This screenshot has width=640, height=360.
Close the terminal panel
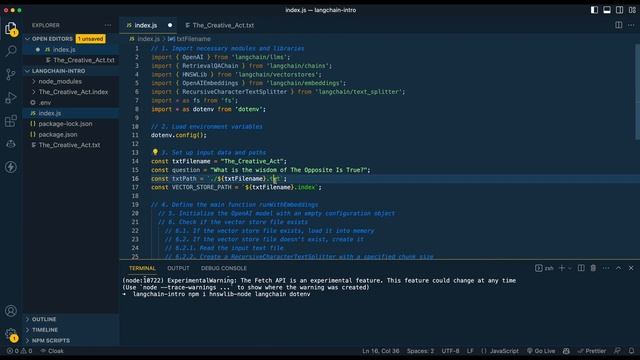coord(631,268)
